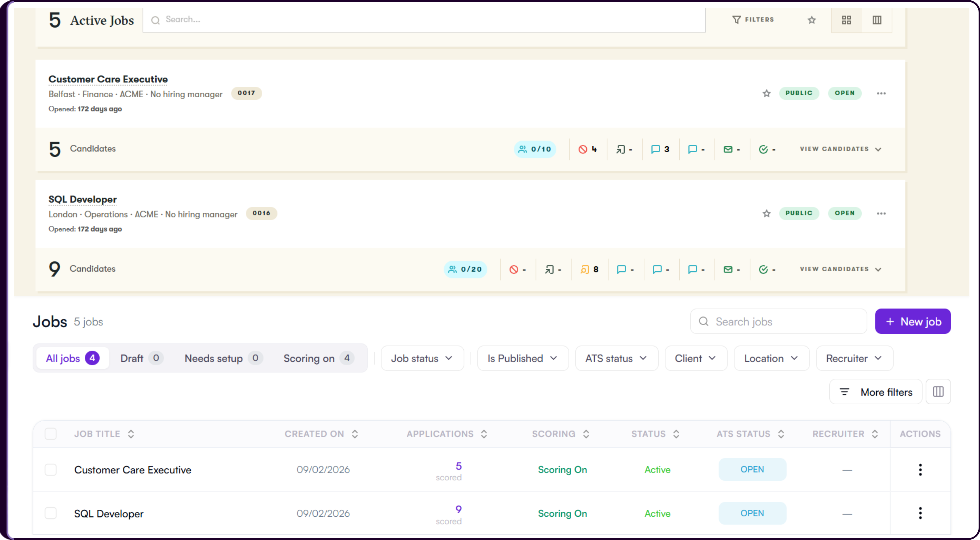Click the OPEN badge on SQL Developer card
The height and width of the screenshot is (540, 980).
click(844, 213)
